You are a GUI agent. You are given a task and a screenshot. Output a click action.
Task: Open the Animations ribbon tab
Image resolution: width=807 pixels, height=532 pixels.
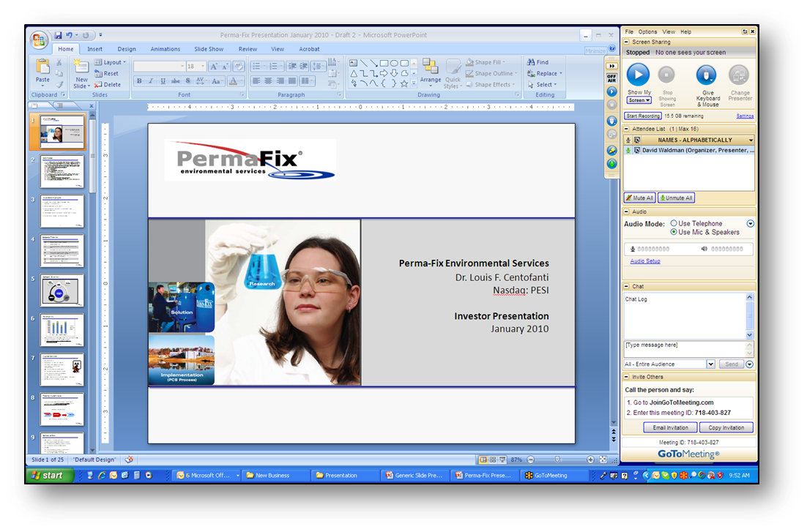[x=166, y=49]
